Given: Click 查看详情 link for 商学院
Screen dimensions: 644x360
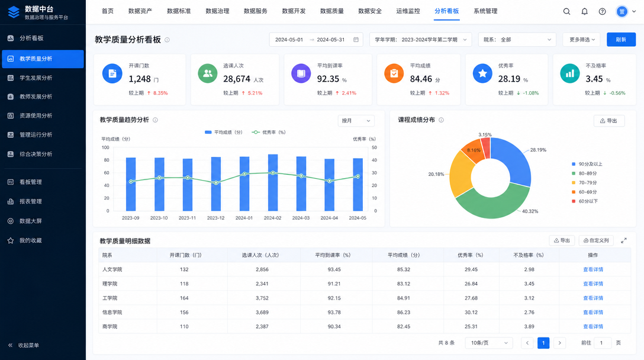Looking at the screenshot, I should 593,327.
